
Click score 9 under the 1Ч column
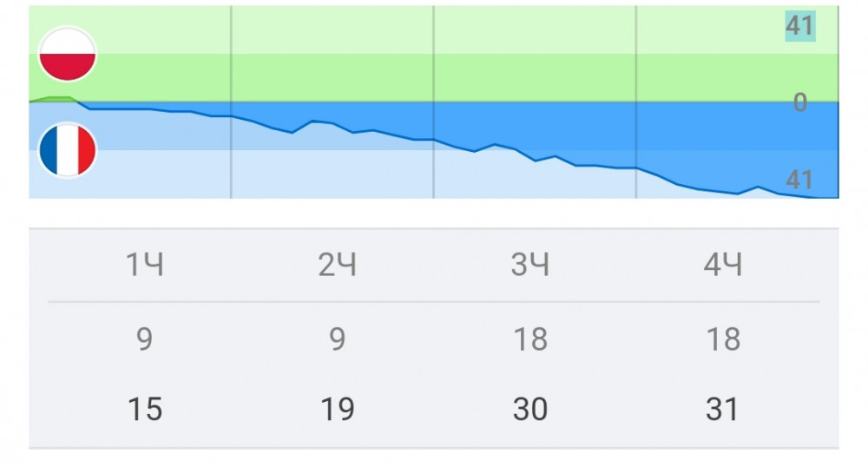[x=145, y=339]
